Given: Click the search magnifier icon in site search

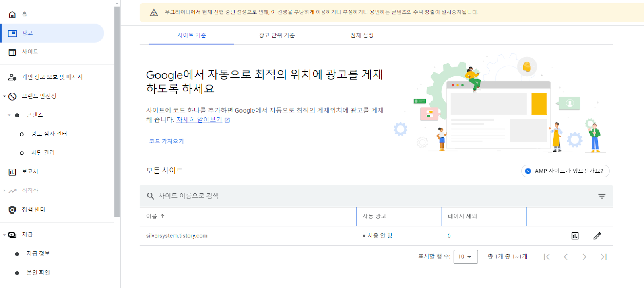Looking at the screenshot, I should coord(151,196).
